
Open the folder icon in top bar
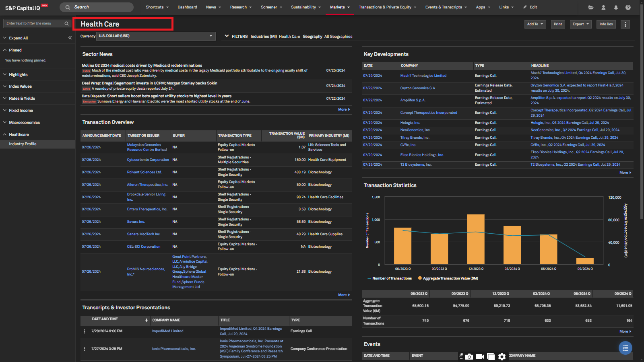pyautogui.click(x=591, y=7)
